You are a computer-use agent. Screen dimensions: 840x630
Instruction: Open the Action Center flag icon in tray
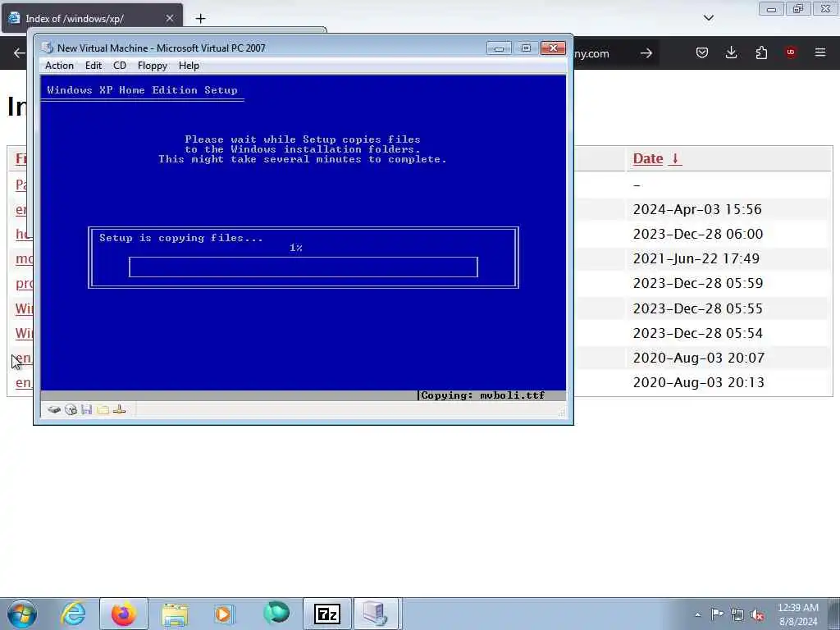[717, 614]
